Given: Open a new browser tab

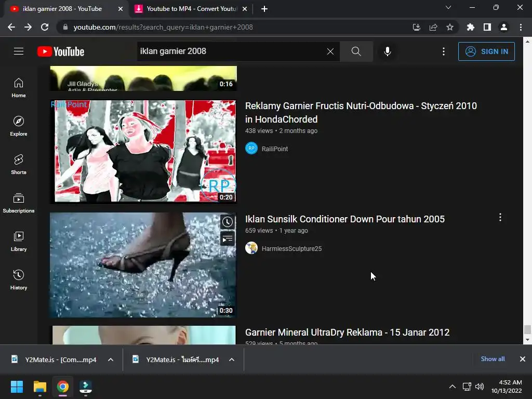Looking at the screenshot, I should pos(264,9).
